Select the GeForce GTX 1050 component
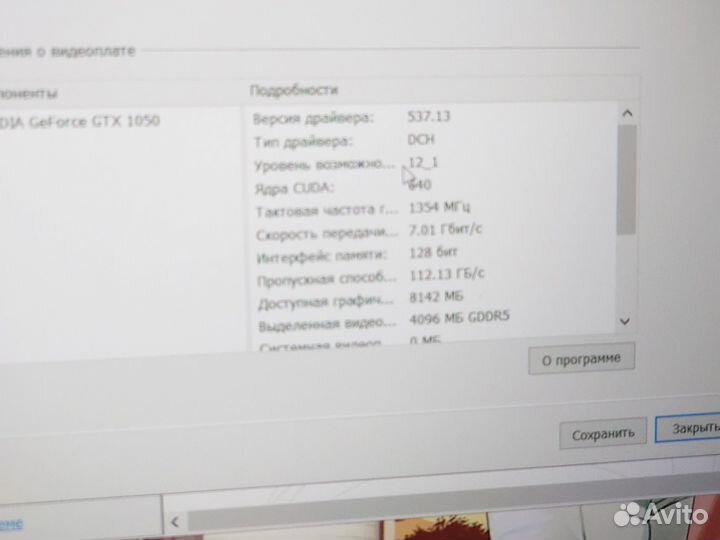720x540 pixels. 79,122
